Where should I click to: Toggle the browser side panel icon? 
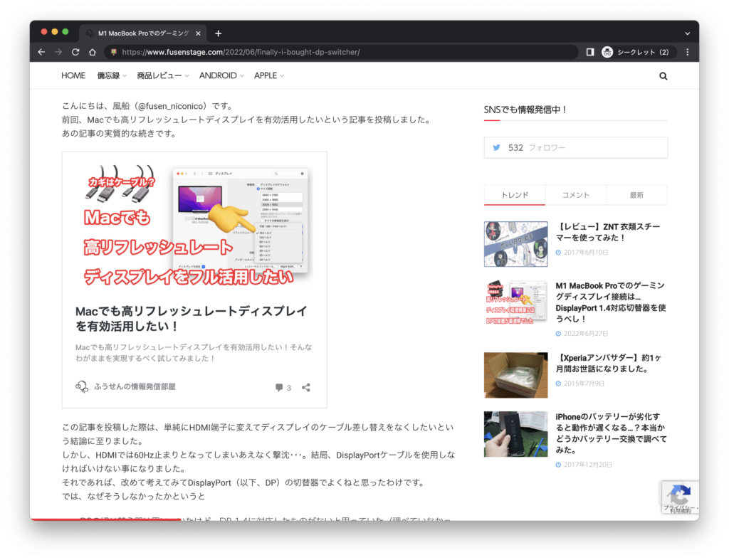tap(590, 52)
